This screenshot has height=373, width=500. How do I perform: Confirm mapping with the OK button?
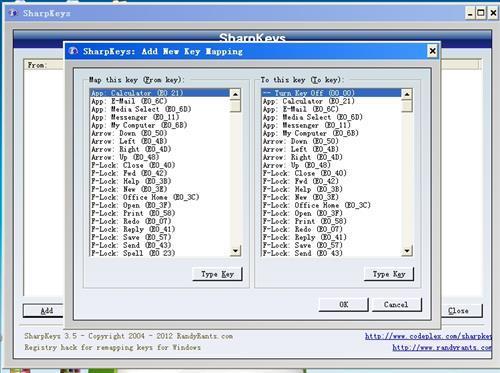pyautogui.click(x=344, y=304)
